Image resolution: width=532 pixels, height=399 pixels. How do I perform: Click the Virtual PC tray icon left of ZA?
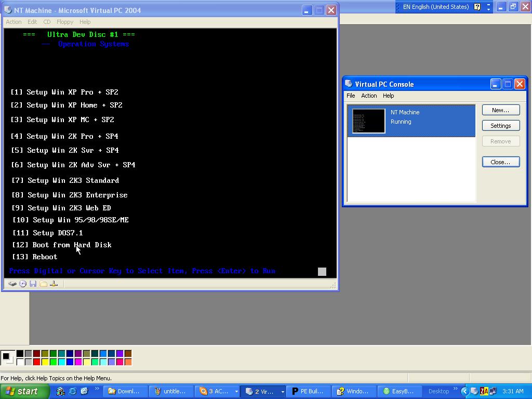[x=475, y=391]
